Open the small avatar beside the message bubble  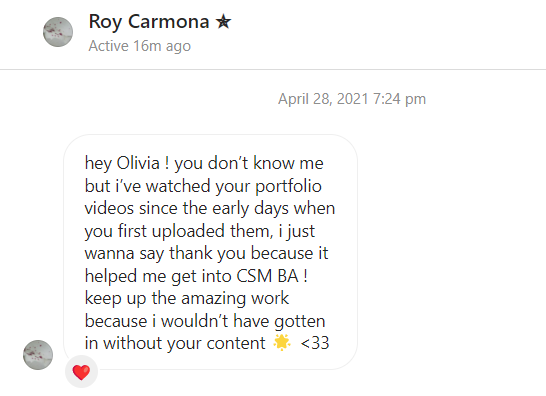38,355
